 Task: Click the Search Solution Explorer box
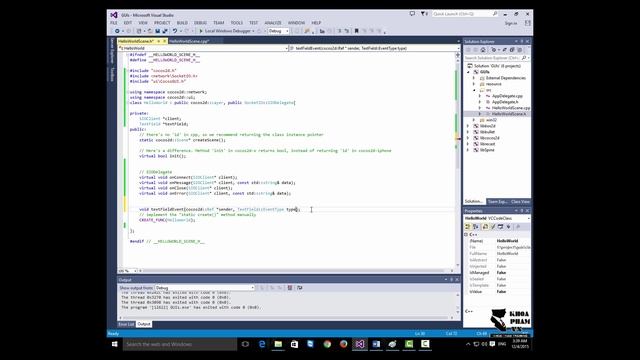497,58
